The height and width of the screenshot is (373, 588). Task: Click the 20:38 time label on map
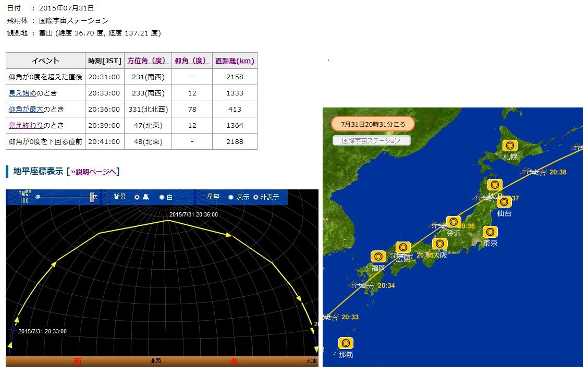point(558,172)
